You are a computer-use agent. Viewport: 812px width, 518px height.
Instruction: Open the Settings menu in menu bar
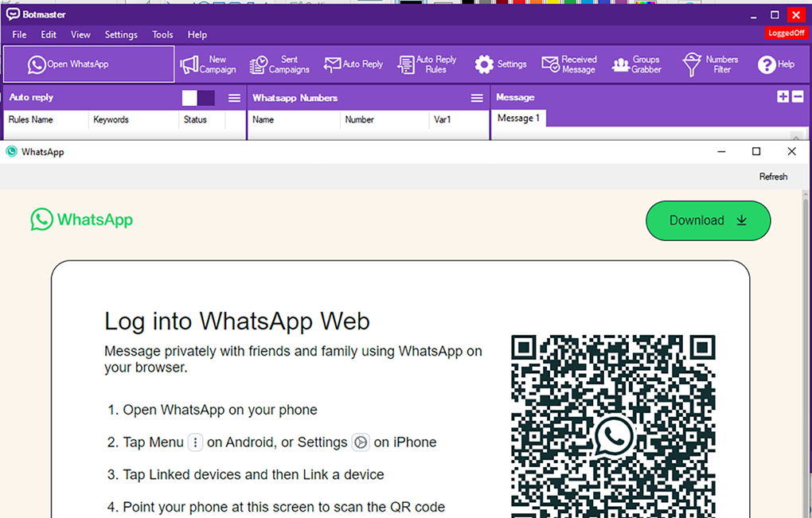[121, 35]
